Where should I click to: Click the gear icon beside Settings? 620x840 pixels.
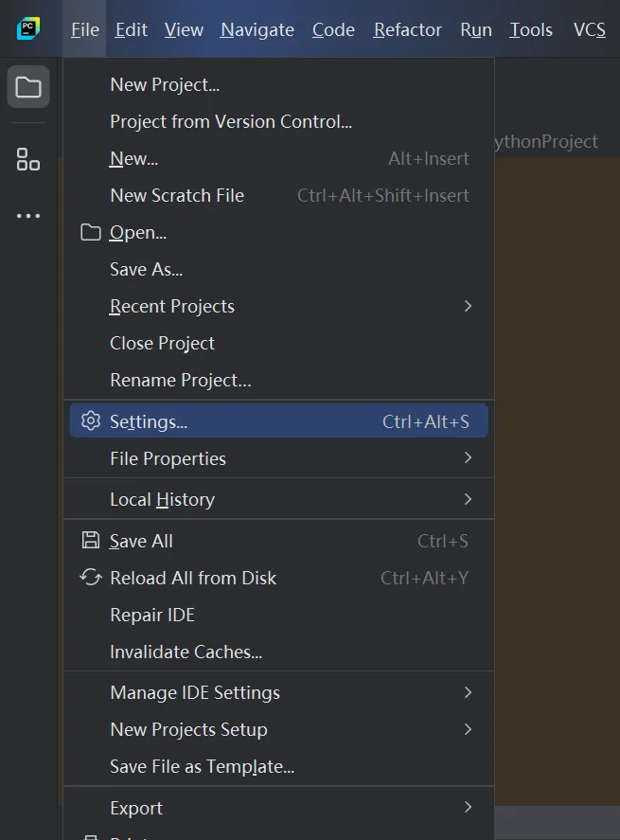pos(91,421)
